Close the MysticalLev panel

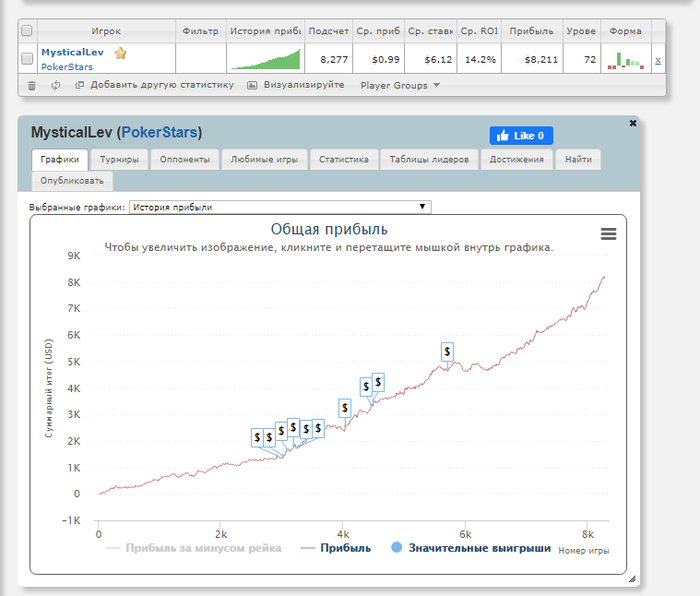pos(633,123)
